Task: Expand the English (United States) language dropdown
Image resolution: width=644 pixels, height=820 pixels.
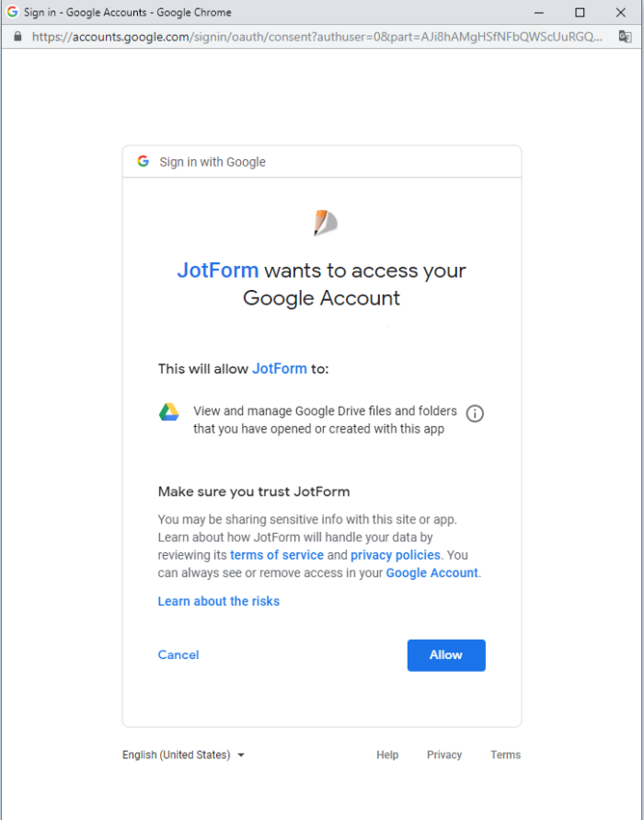Action: tap(184, 755)
